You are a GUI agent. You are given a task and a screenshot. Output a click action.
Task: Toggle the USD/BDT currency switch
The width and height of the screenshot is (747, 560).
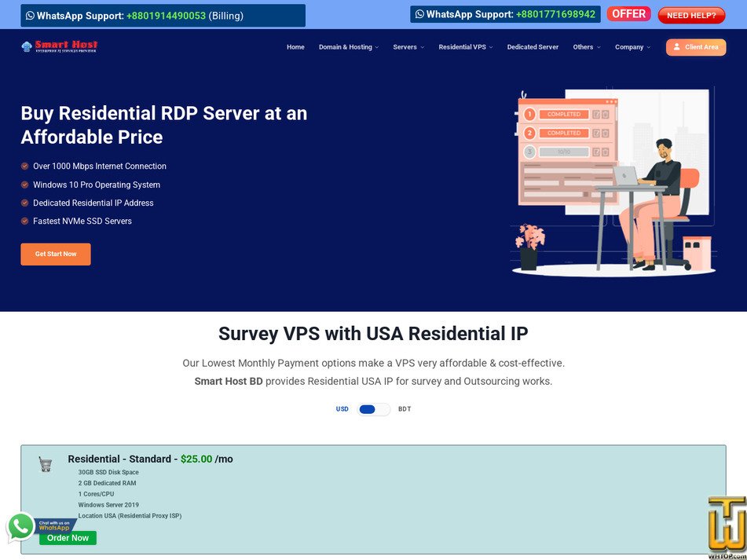click(x=374, y=409)
